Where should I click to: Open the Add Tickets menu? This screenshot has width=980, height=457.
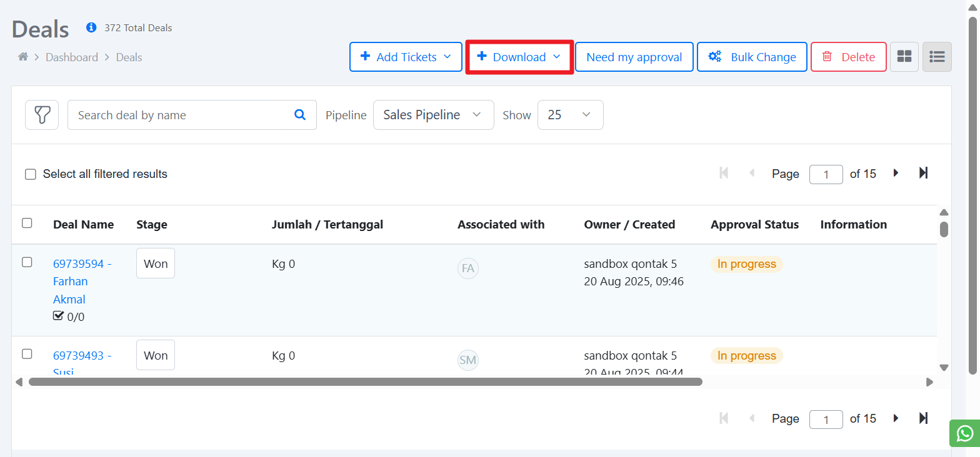[406, 57]
